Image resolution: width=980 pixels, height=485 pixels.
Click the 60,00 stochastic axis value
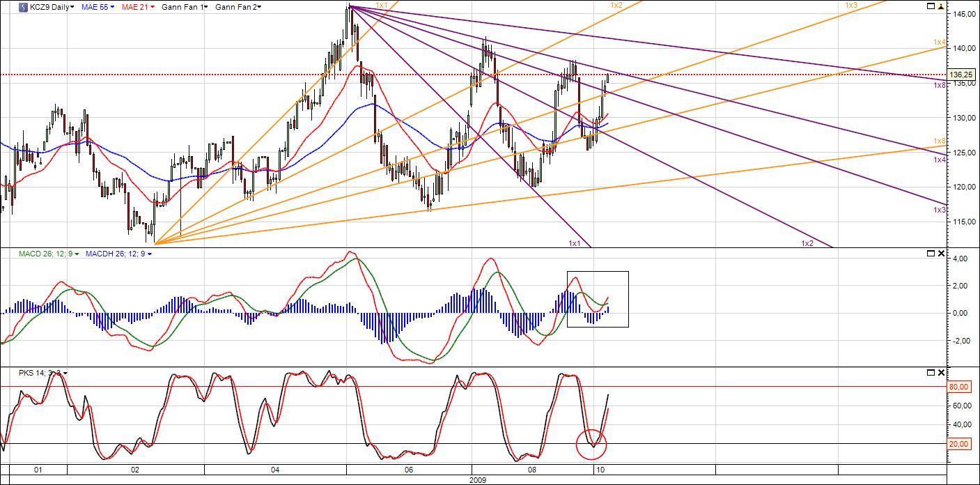coord(960,406)
